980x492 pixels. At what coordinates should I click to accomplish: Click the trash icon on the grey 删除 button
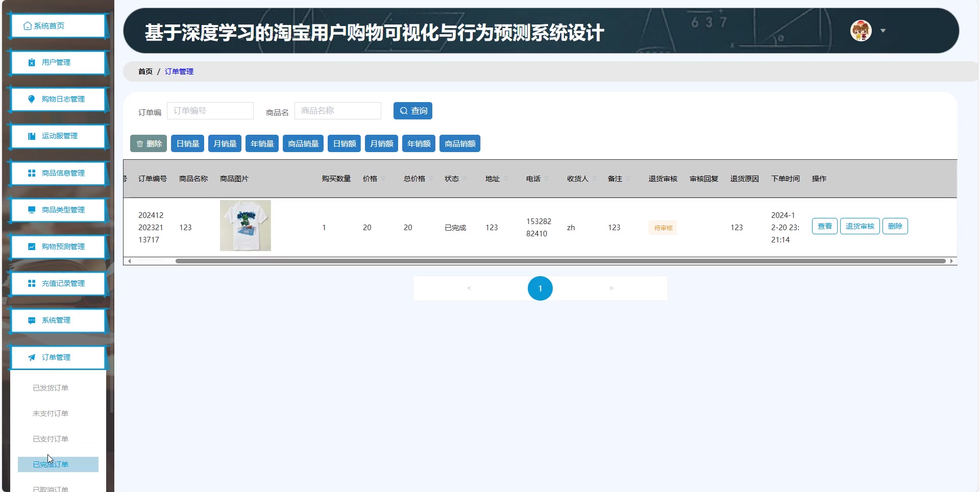(x=140, y=144)
